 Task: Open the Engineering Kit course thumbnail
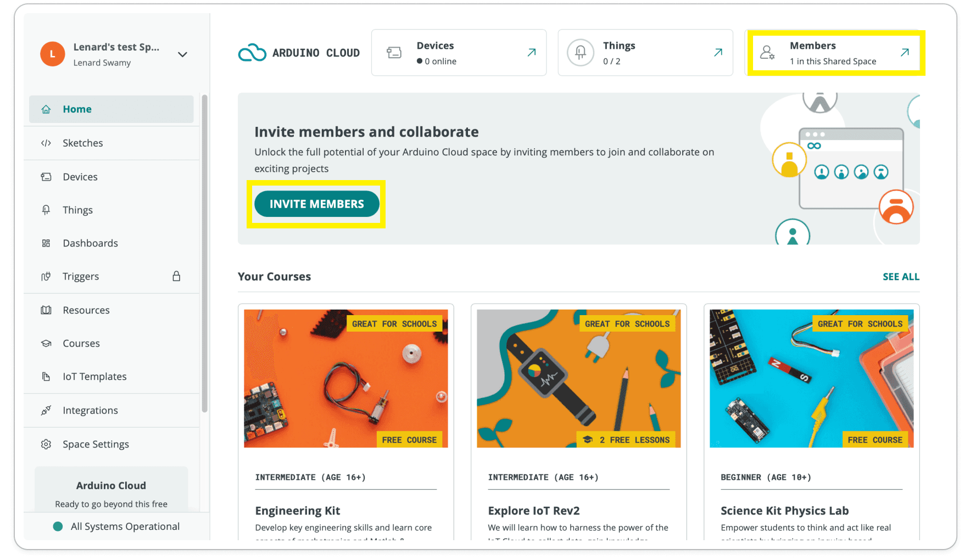point(345,378)
